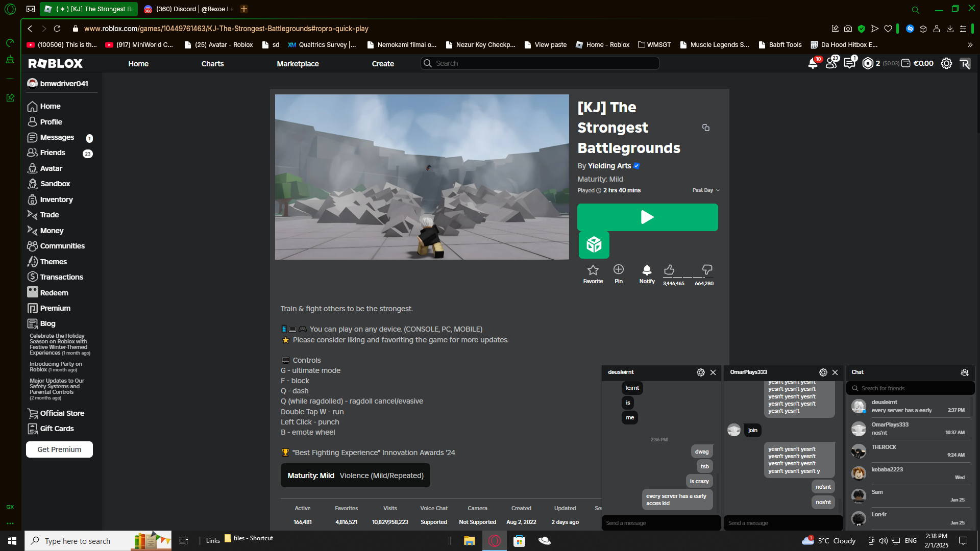Image resolution: width=980 pixels, height=551 pixels.
Task: Click the Get Premium button
Action: 59,449
